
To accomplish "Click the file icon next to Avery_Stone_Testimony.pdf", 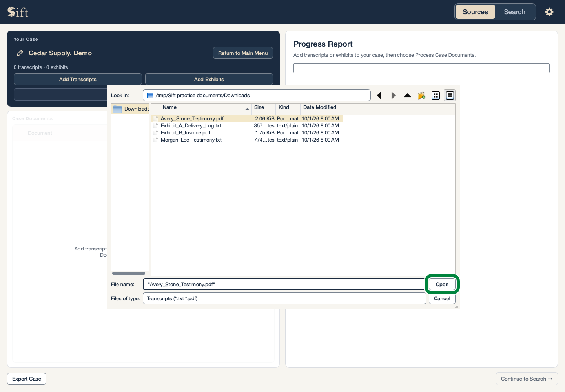I will 156,119.
